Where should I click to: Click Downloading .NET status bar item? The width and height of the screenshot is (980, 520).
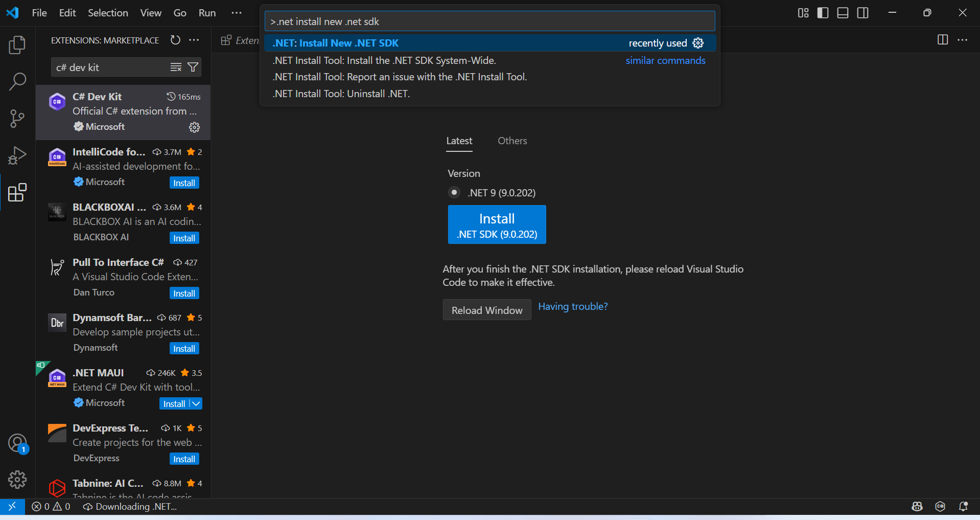click(130, 506)
